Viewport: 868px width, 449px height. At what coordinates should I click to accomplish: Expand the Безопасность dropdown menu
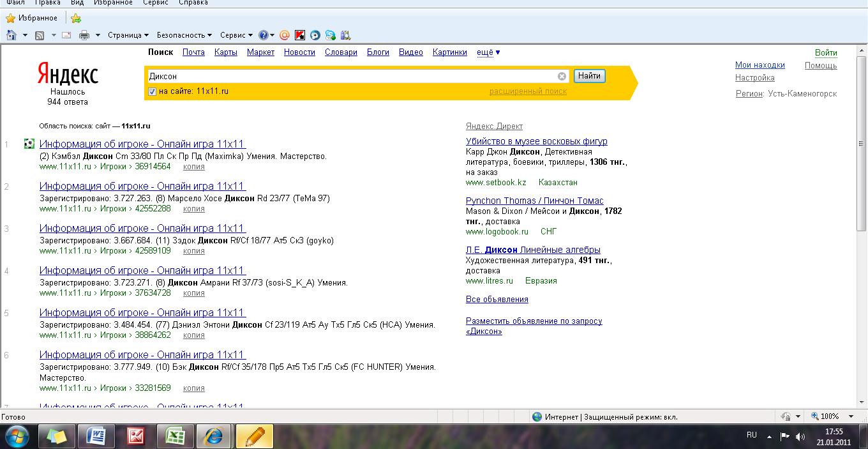pos(184,35)
